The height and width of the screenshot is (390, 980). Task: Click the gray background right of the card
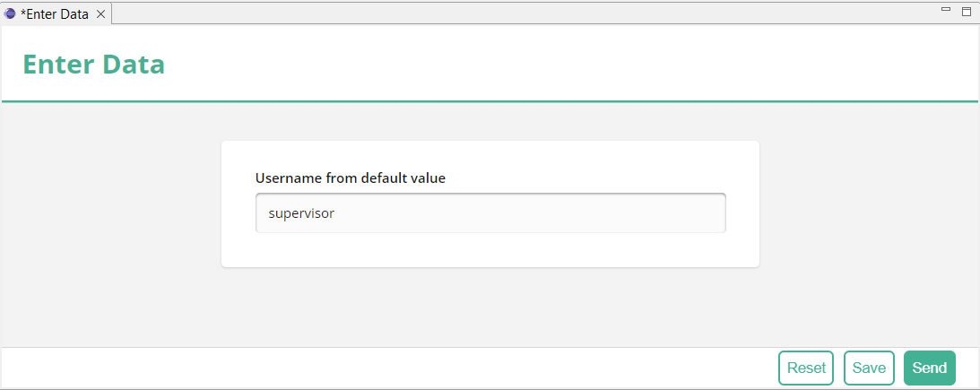click(x=869, y=225)
